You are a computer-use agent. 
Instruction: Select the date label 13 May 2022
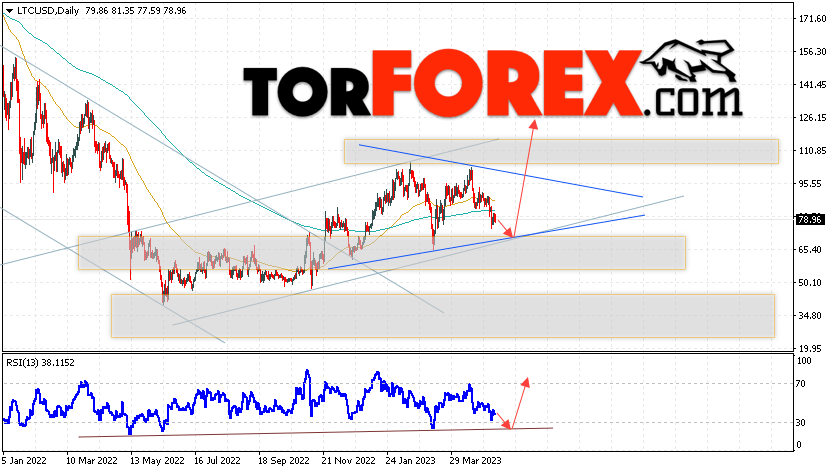(157, 460)
